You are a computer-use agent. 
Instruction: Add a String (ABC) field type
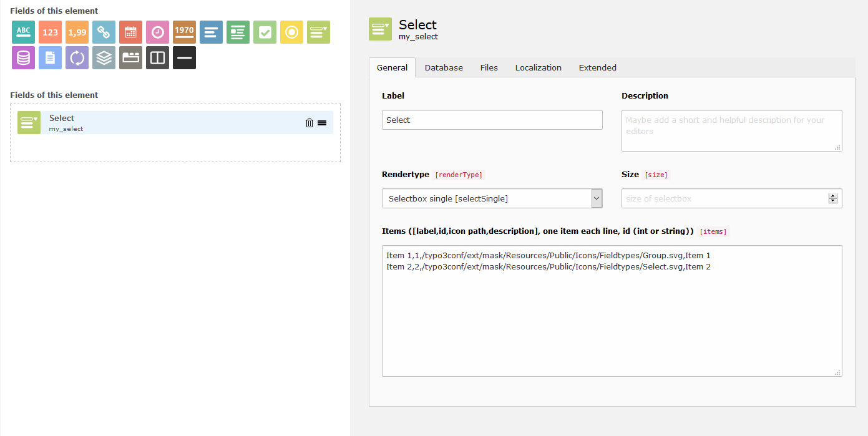coord(23,32)
